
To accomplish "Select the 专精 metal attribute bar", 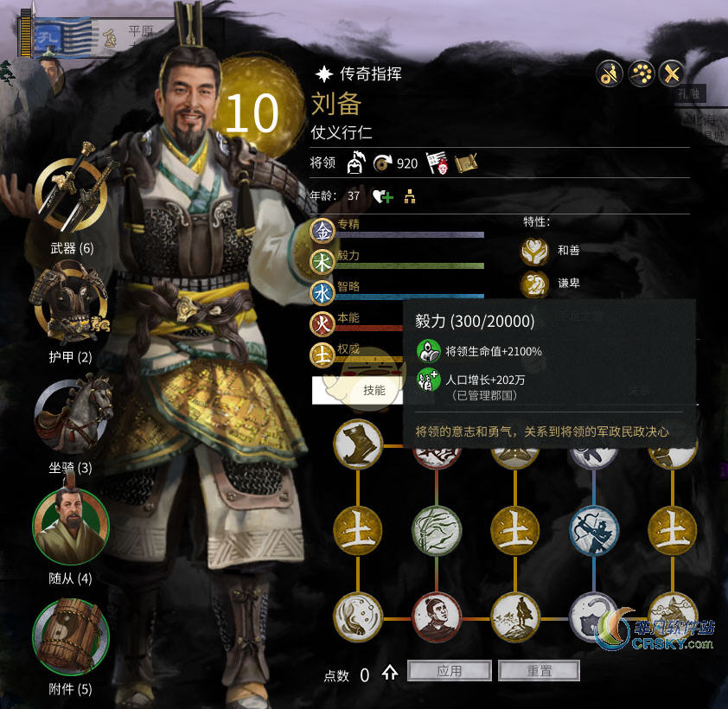I will (398, 230).
